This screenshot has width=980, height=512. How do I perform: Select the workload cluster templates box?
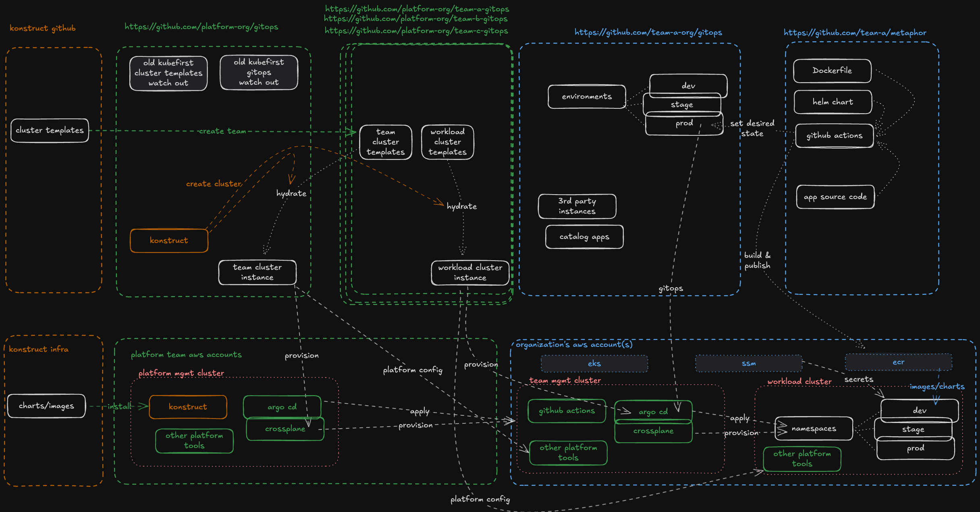pyautogui.click(x=447, y=142)
